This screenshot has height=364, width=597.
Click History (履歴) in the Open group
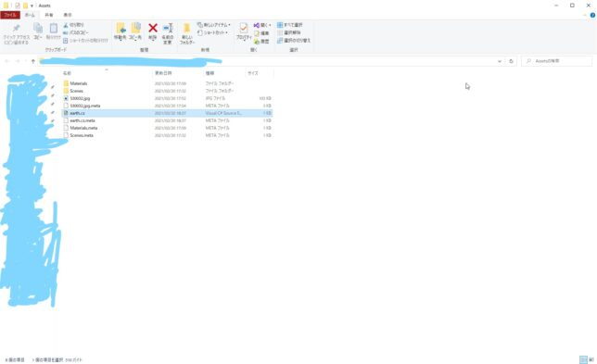point(261,41)
